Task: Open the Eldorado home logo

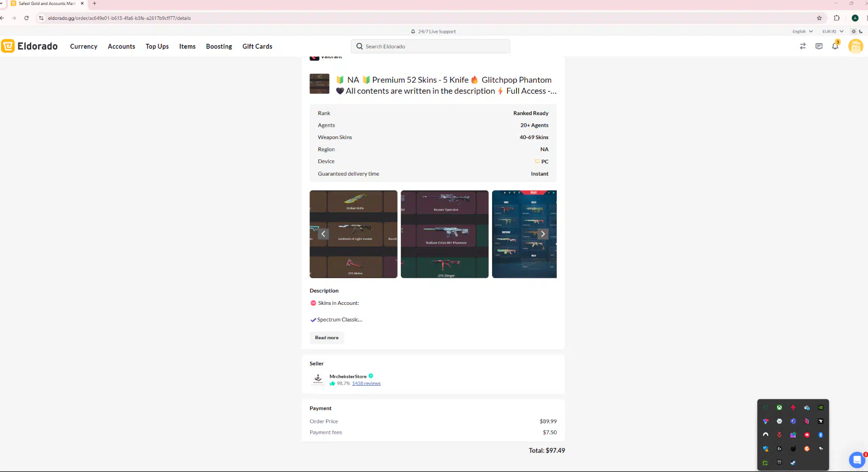Action: pos(29,46)
